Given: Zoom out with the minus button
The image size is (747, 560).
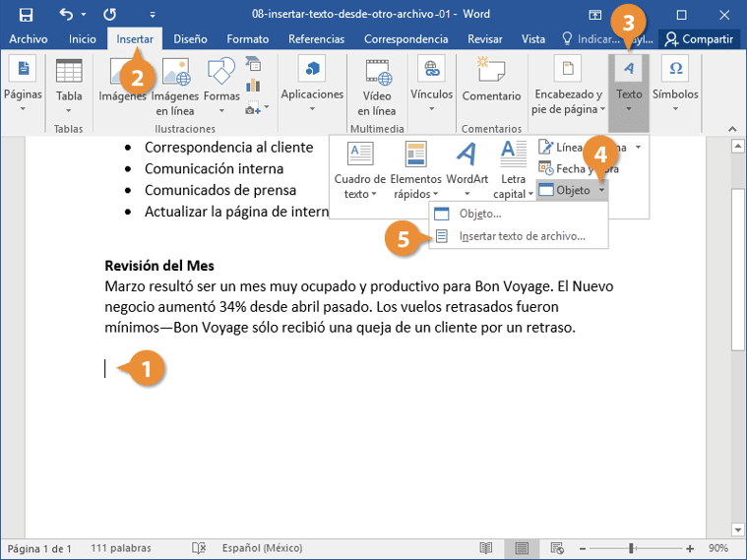Looking at the screenshot, I should (583, 549).
